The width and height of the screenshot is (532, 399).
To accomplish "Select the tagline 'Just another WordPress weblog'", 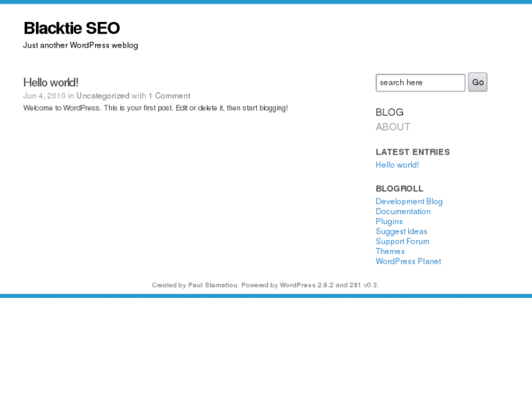I will (x=80, y=45).
